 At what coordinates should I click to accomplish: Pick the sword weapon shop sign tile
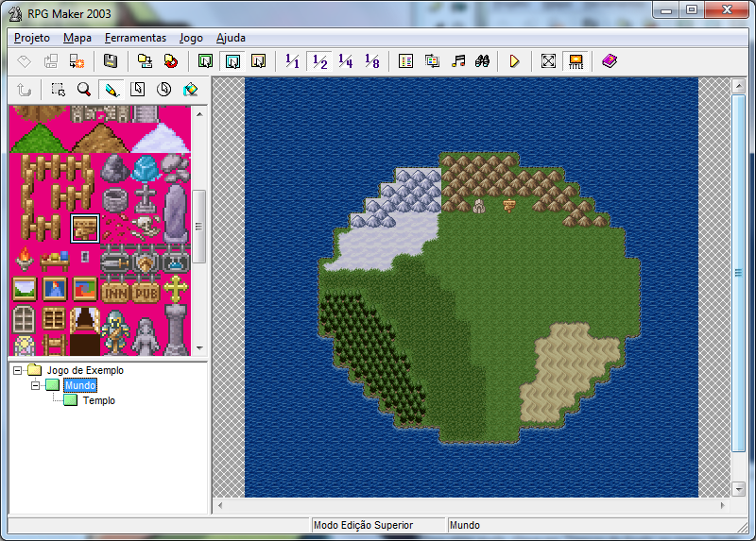tap(114, 262)
